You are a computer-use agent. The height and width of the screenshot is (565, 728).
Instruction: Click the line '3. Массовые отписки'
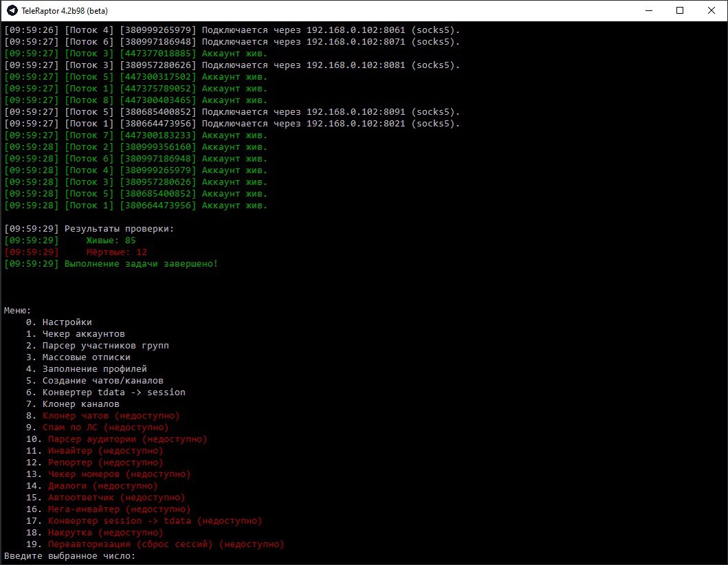[78, 357]
